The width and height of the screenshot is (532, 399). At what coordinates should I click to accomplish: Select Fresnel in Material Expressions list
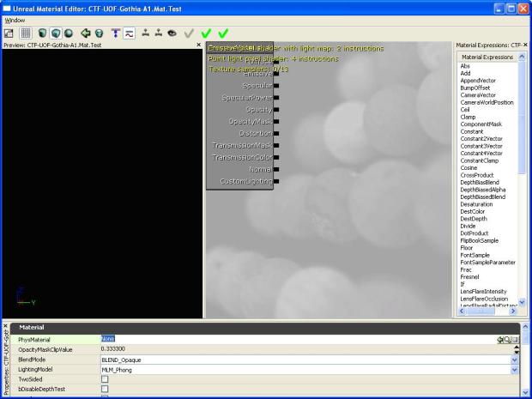[x=471, y=277]
